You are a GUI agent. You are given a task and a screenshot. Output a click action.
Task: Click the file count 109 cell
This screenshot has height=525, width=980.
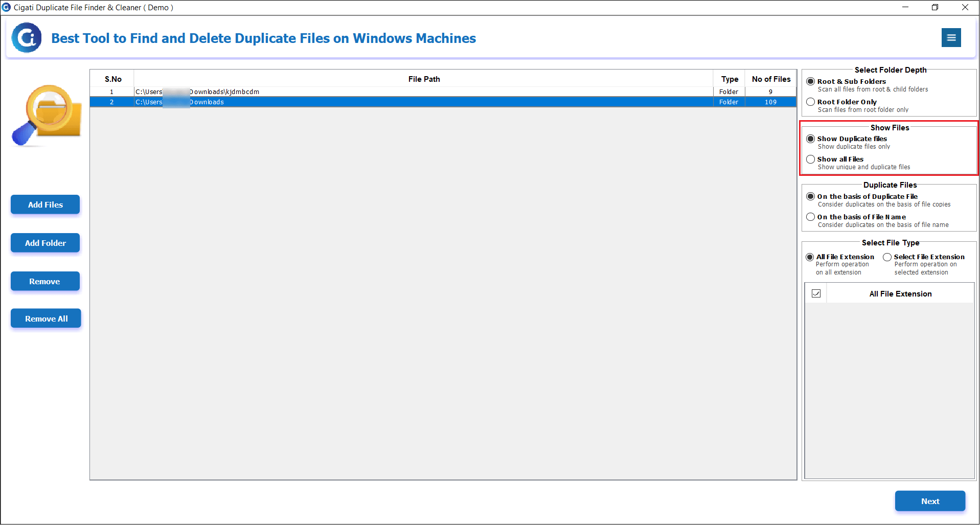coord(771,102)
